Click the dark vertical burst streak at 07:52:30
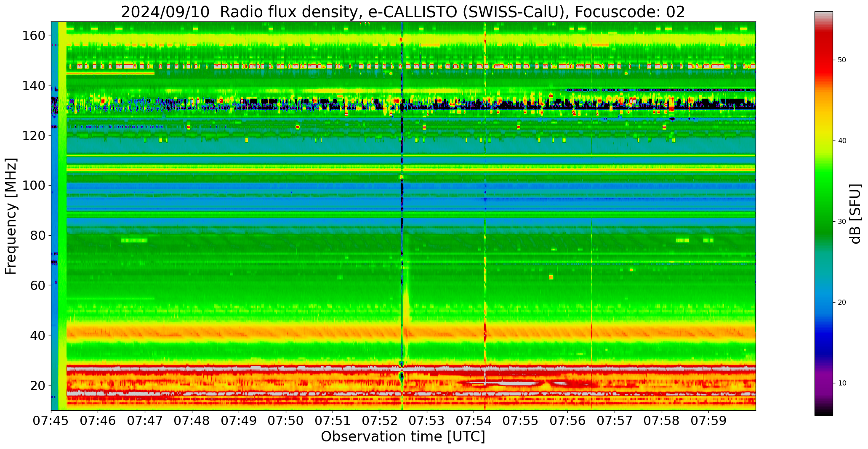This screenshot has height=449, width=868. point(402,216)
